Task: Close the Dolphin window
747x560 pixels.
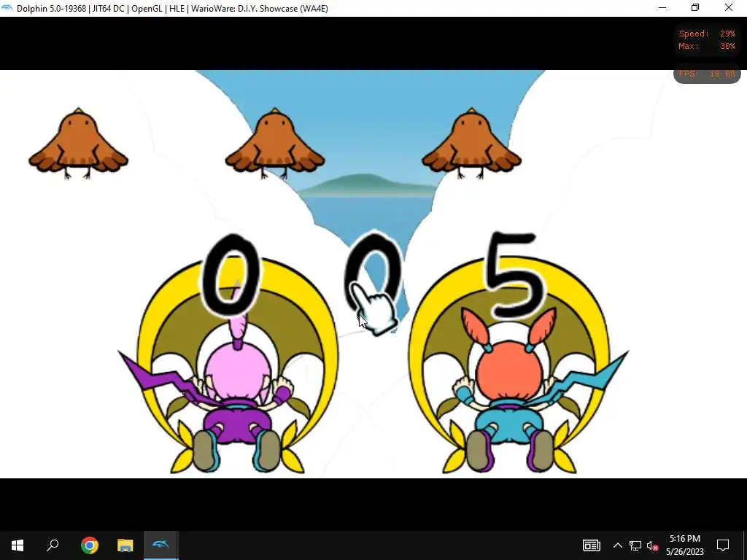Action: click(729, 8)
